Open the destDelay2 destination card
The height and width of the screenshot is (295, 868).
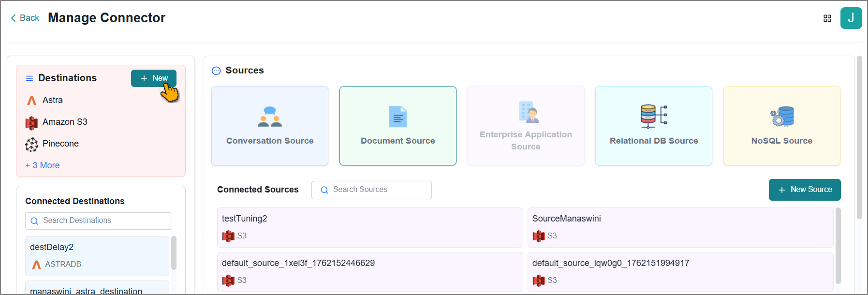(97, 256)
